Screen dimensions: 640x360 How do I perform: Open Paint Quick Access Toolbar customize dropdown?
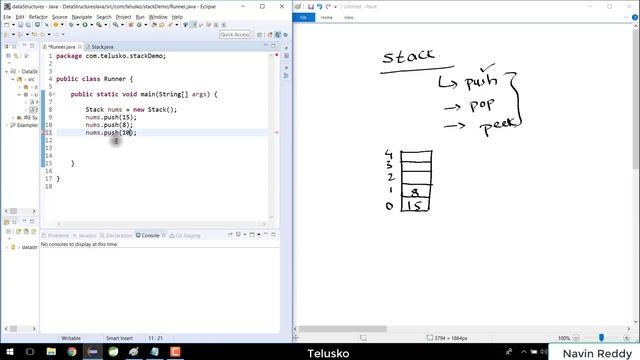336,7
